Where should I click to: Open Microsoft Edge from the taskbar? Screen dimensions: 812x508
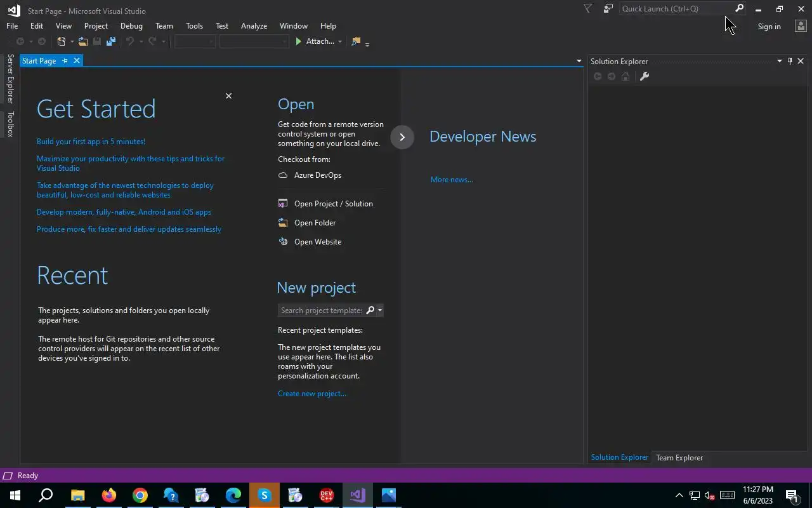(233, 495)
